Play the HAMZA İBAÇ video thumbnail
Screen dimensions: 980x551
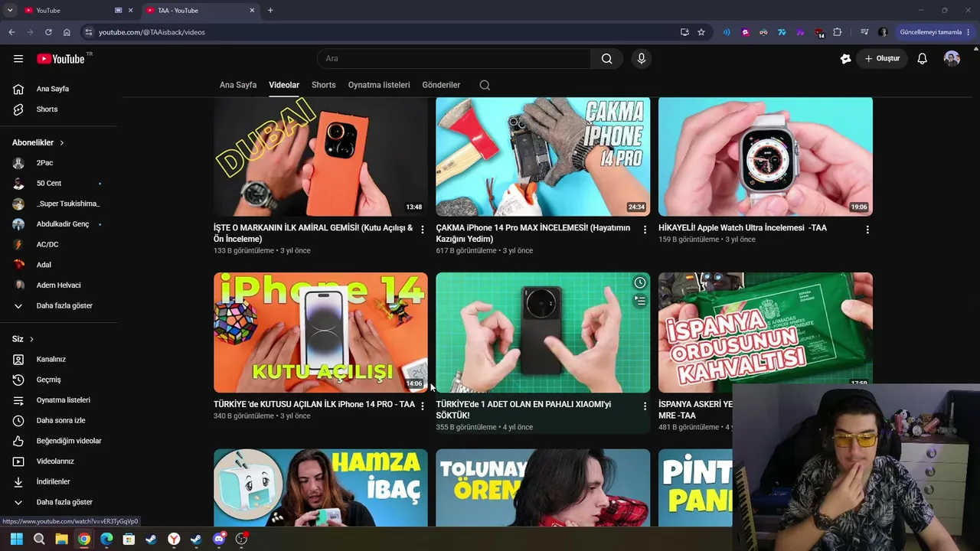coord(321,487)
